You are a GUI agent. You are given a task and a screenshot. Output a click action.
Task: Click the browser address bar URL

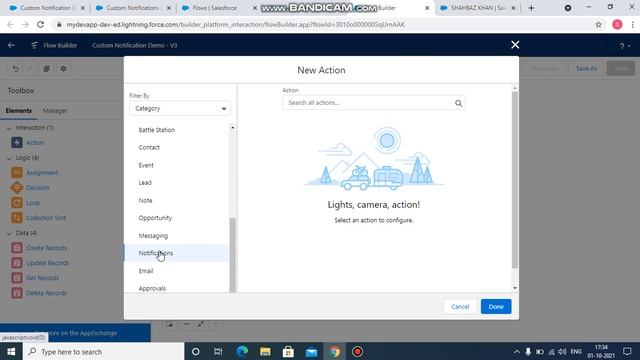[236, 24]
